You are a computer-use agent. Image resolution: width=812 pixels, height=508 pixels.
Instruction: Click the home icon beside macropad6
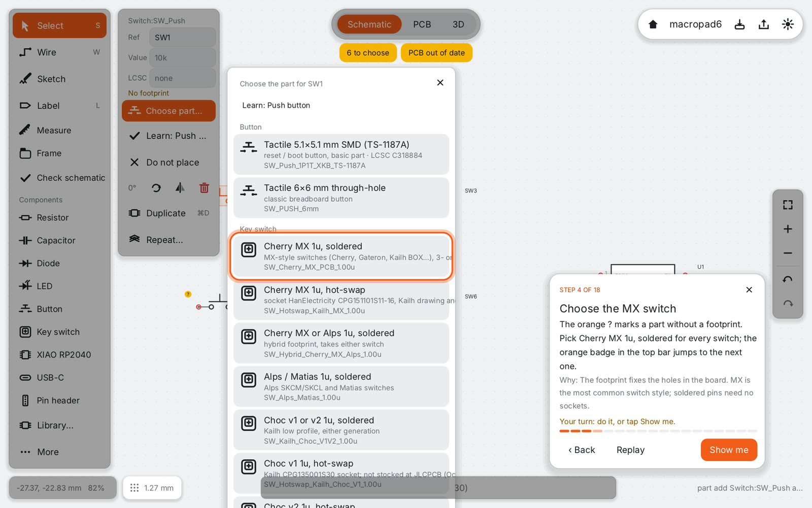click(x=653, y=24)
